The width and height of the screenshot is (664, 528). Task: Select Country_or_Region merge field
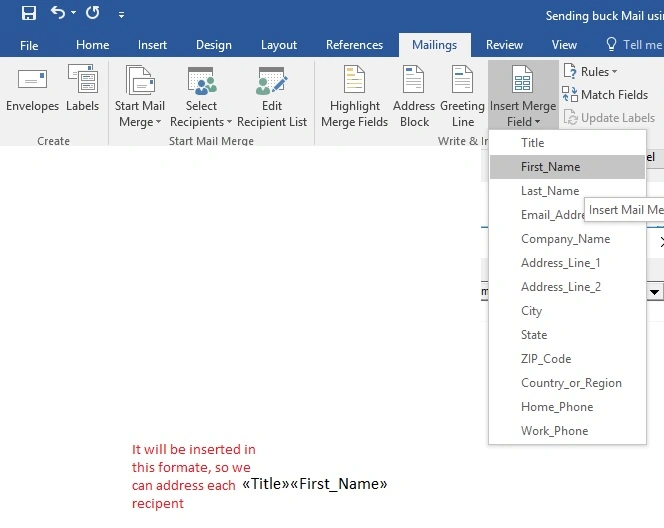567,383
